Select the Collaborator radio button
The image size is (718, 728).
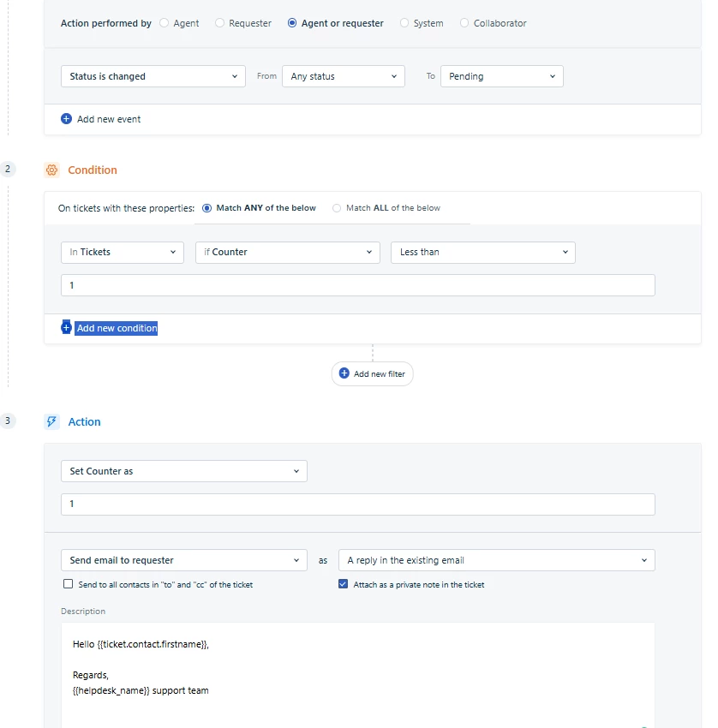coord(464,23)
